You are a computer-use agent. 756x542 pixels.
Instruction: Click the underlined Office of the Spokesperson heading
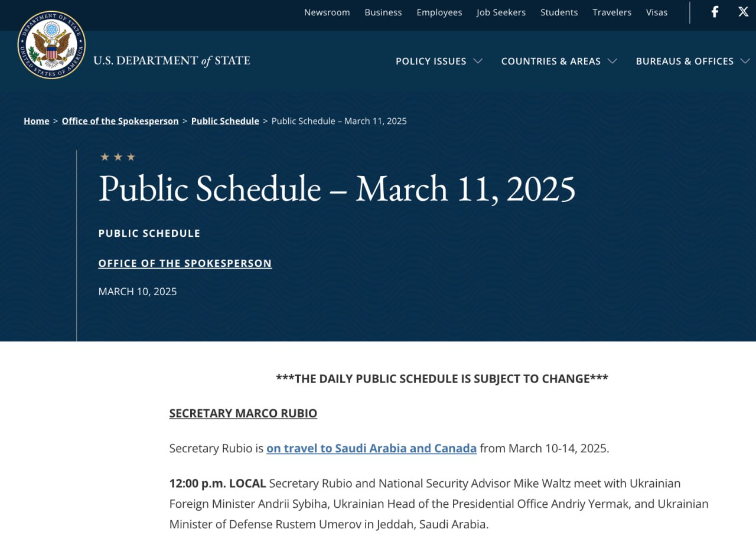[185, 263]
